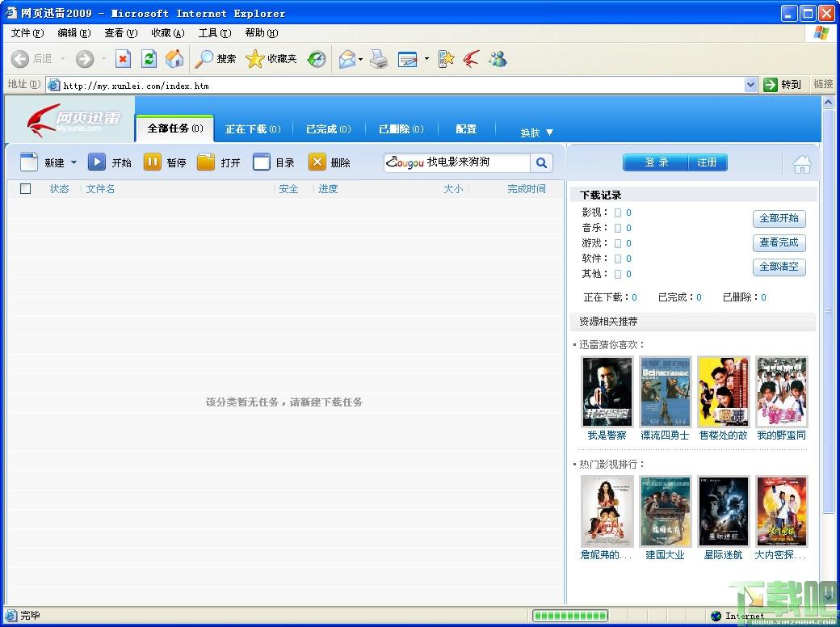Switch to 全部任务 tab
Screen dimensions: 840x627
(175, 128)
